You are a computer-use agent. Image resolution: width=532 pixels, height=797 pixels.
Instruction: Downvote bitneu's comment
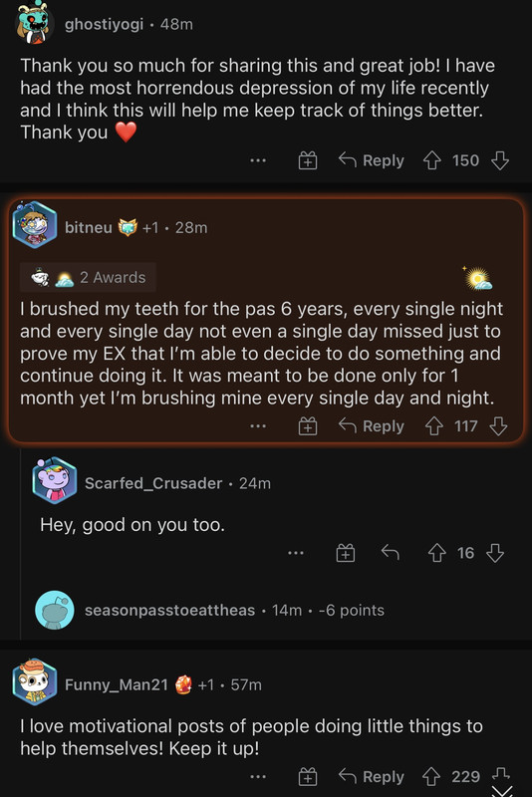pos(498,426)
